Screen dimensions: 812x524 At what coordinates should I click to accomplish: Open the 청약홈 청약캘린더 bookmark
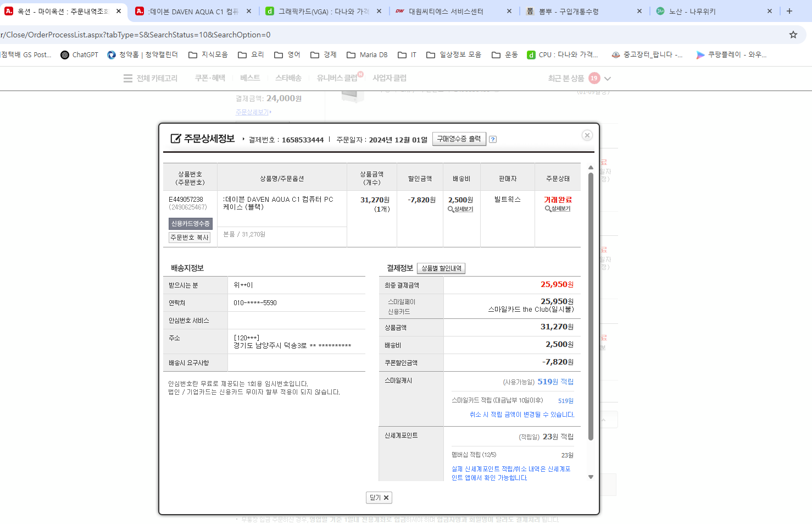[x=143, y=55]
